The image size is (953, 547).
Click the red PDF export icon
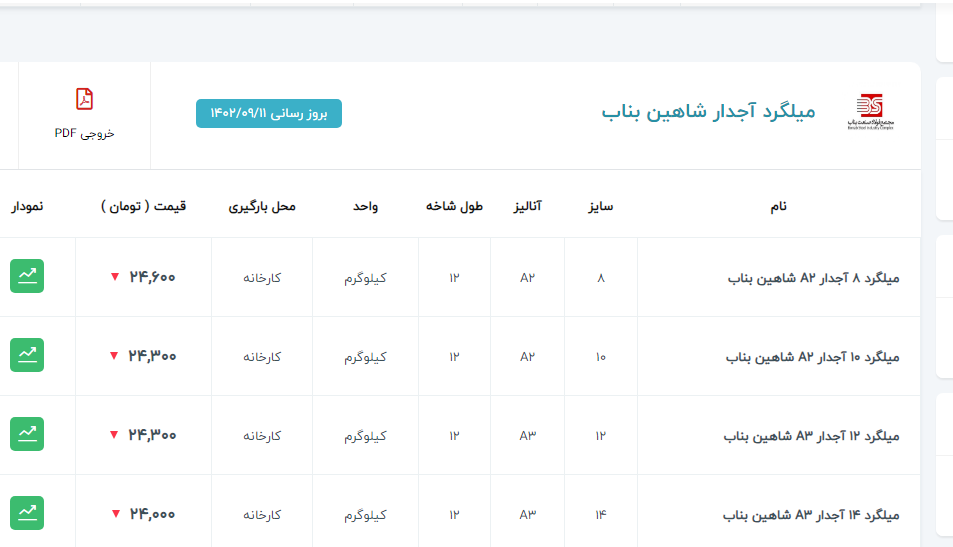(85, 99)
